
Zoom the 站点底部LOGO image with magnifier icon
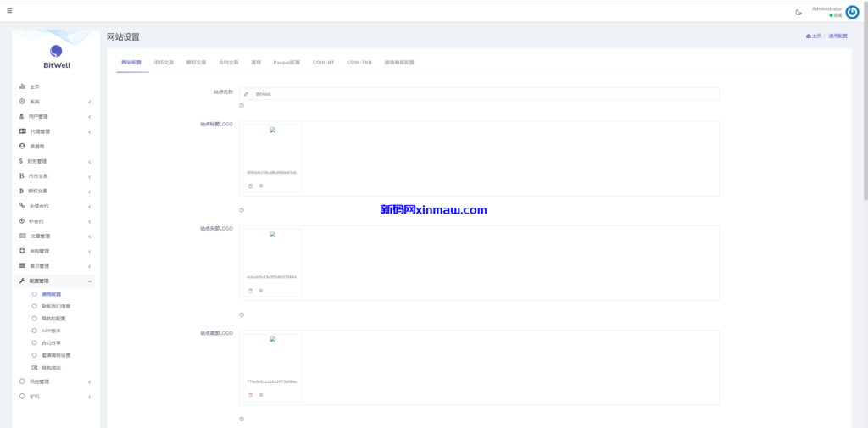coord(261,395)
